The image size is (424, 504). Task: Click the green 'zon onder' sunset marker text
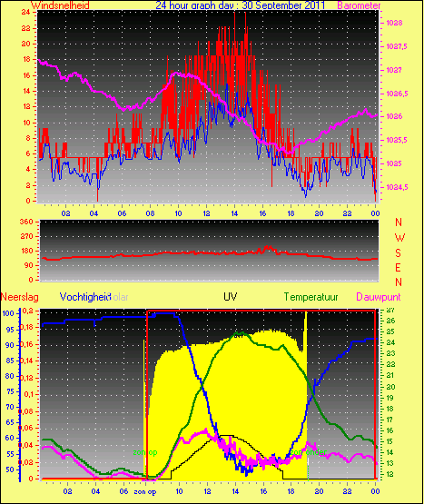point(308,452)
